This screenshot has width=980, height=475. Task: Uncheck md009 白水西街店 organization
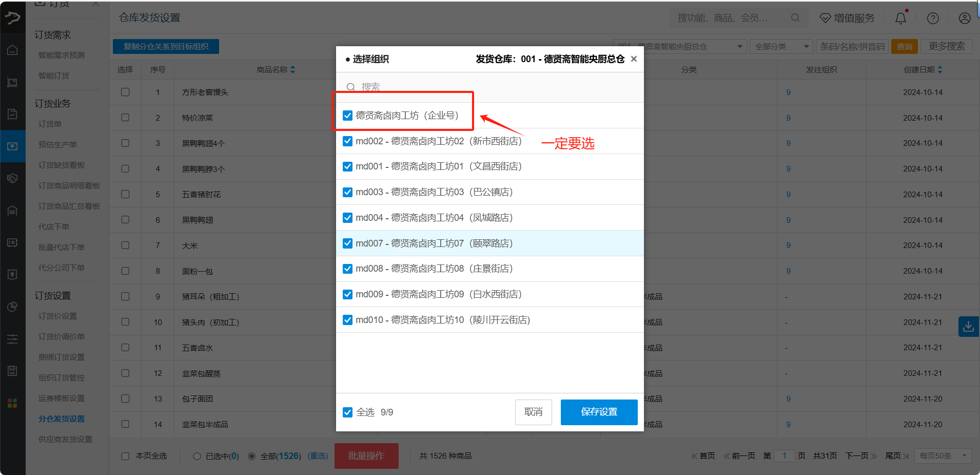click(x=347, y=294)
